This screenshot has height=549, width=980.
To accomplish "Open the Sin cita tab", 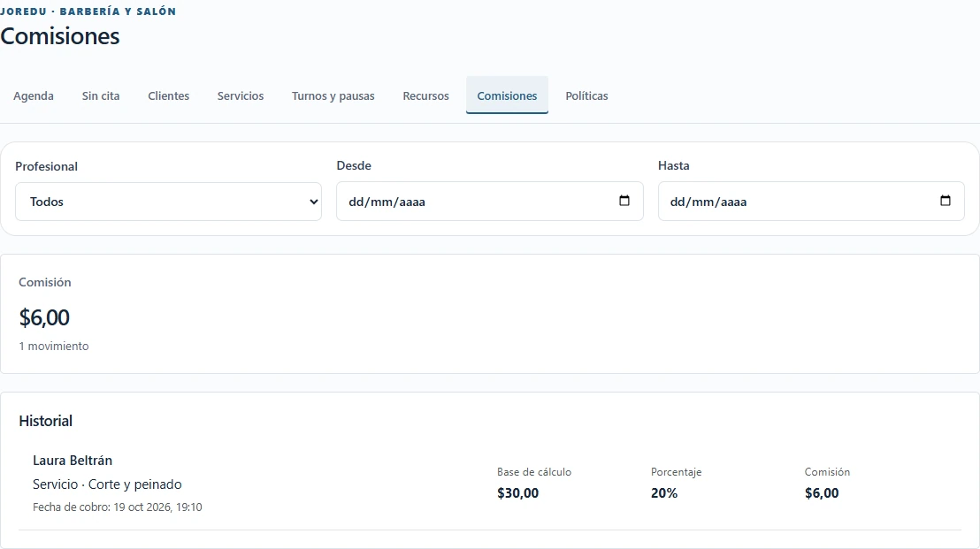I will 101,95.
